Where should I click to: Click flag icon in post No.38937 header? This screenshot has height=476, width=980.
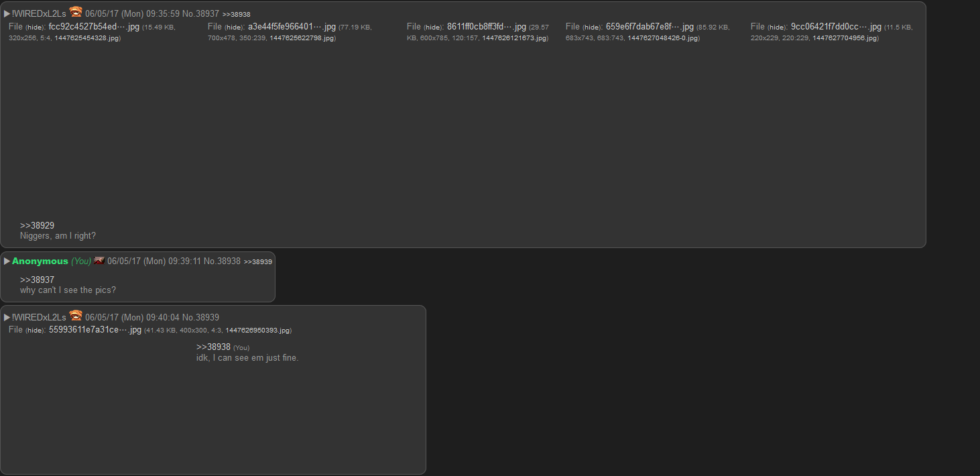point(76,12)
